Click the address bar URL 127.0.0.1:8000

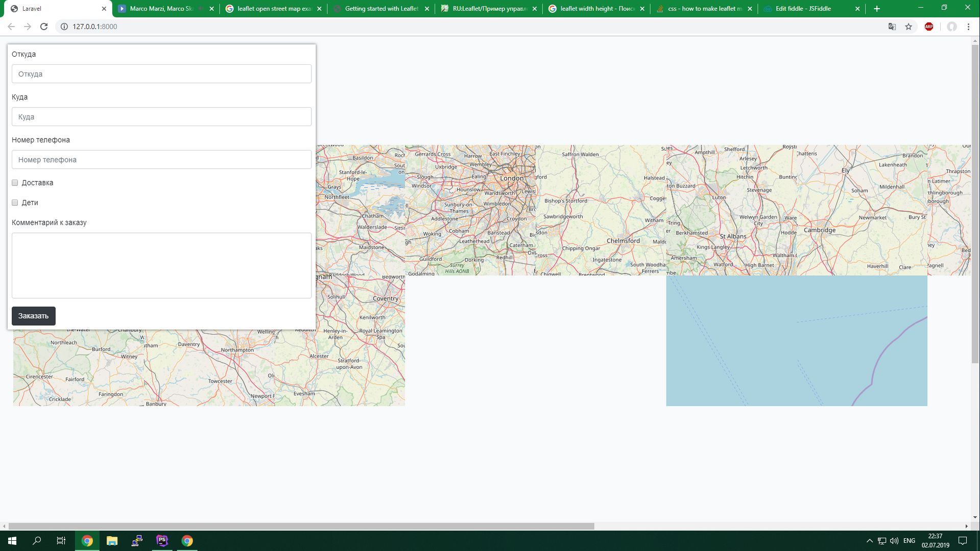tap(95, 27)
